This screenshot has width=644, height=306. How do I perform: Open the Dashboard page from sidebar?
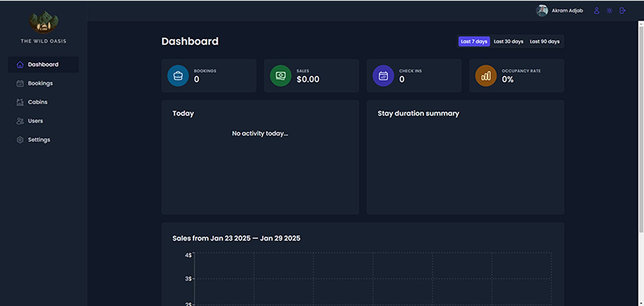(x=43, y=64)
